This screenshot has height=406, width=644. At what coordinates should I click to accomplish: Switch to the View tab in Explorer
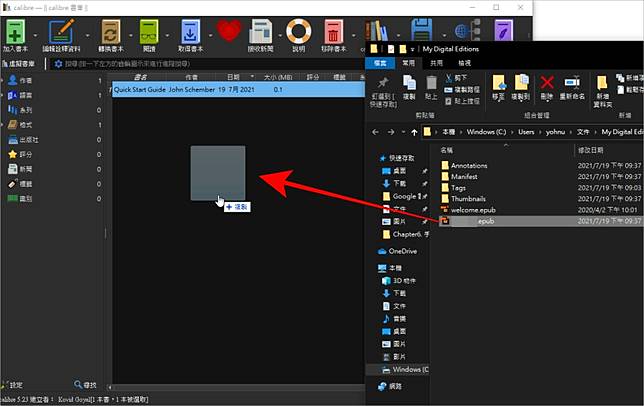[464, 63]
